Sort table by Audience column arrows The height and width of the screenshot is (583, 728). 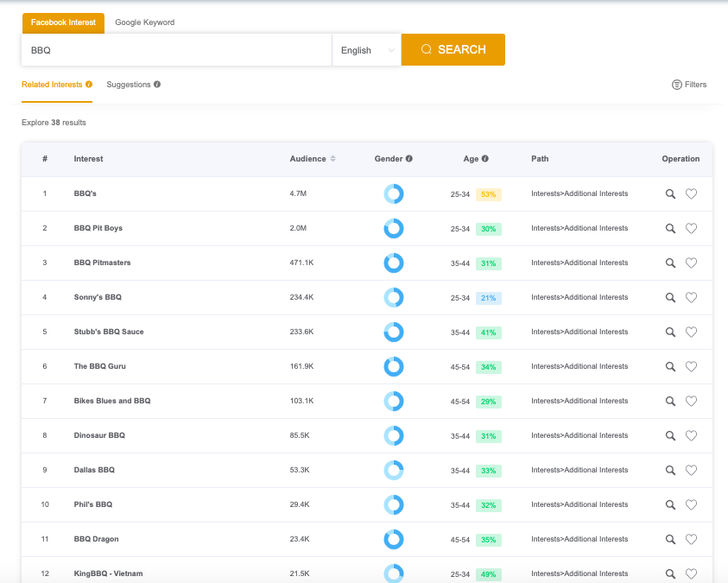332,159
